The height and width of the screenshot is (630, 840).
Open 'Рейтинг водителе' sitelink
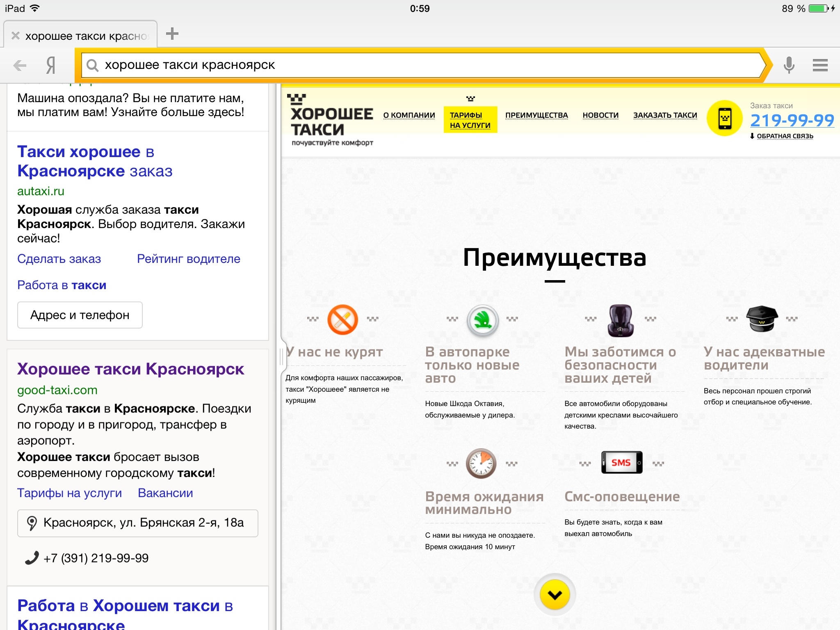189,259
